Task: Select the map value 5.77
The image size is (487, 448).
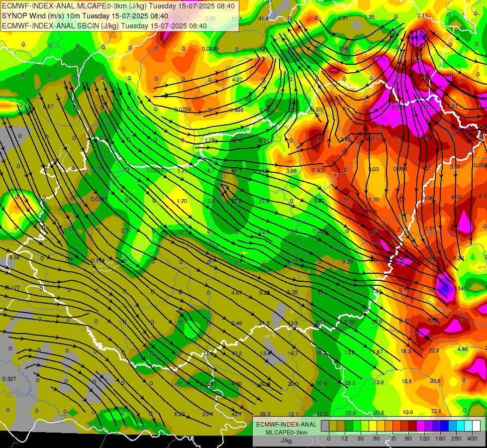Action: click(292, 262)
